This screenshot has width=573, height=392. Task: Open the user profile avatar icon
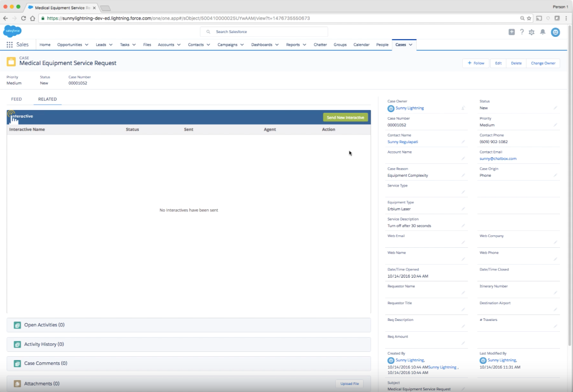556,32
